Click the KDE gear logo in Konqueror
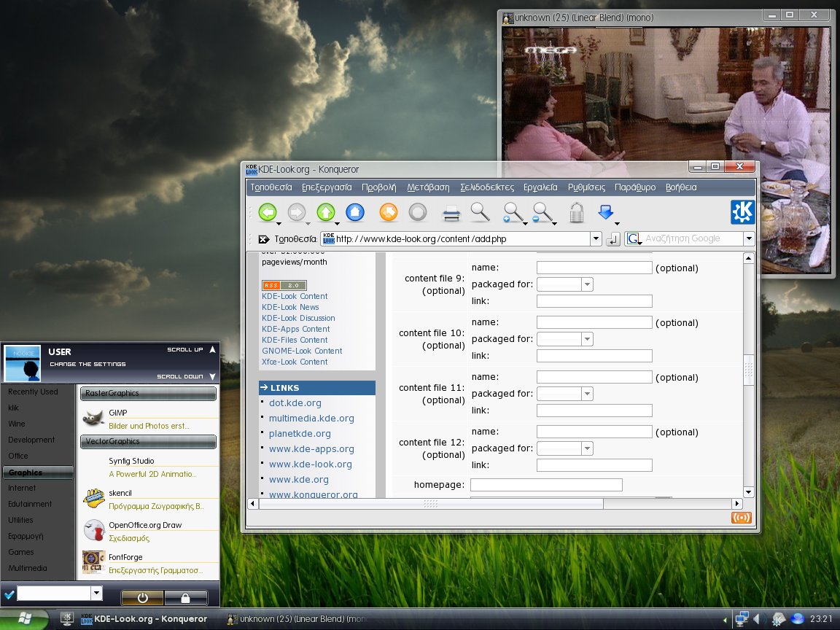The image size is (840, 630). click(742, 212)
